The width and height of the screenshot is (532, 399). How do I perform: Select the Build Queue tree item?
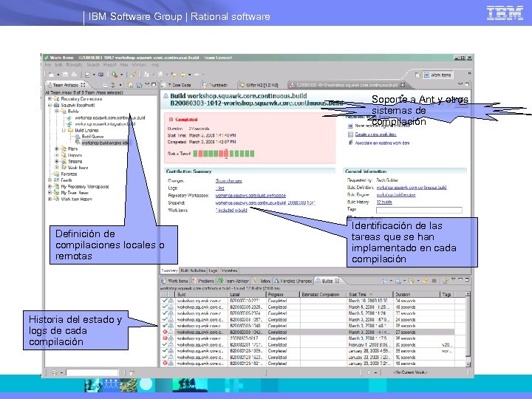pos(92,137)
